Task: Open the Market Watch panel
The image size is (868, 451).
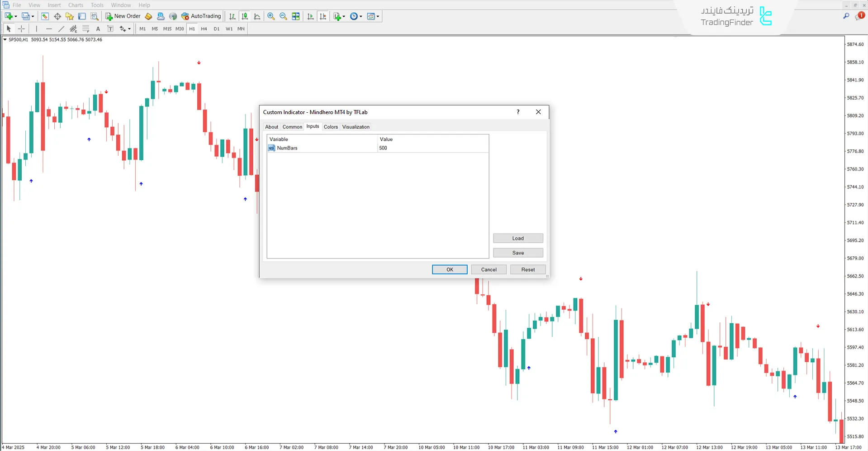Action: (45, 16)
